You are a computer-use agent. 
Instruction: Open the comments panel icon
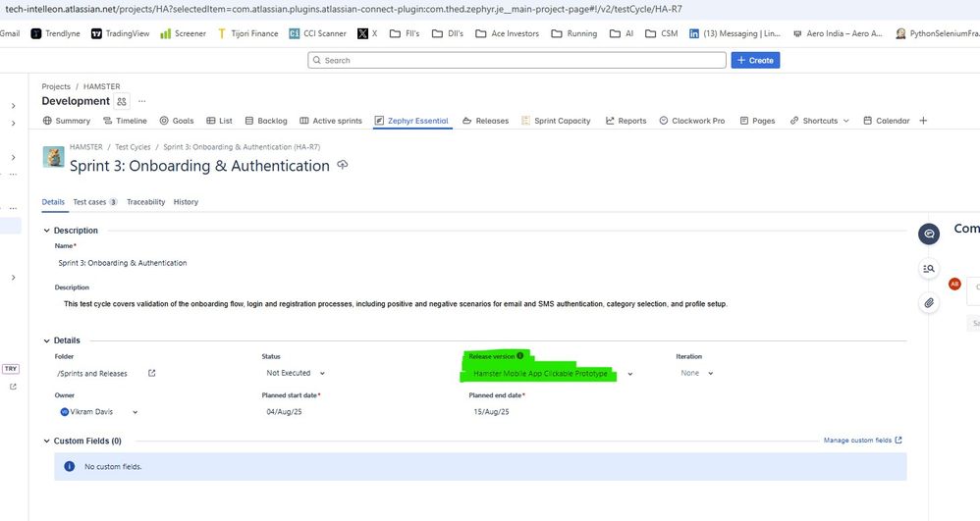pyautogui.click(x=929, y=234)
